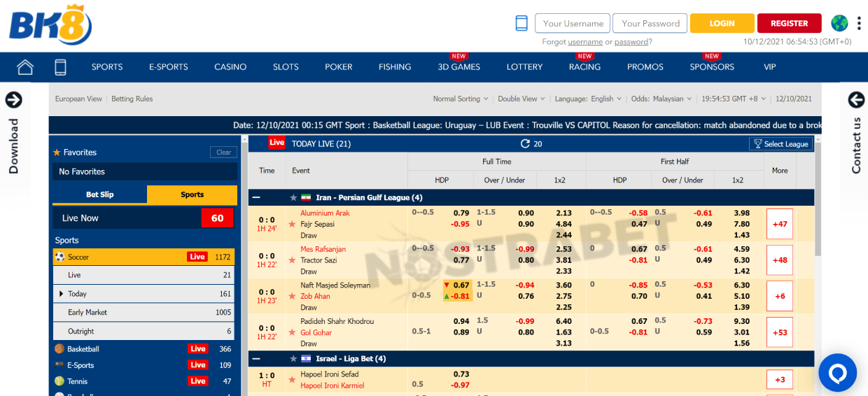Change the Language English dropdown

tap(587, 99)
